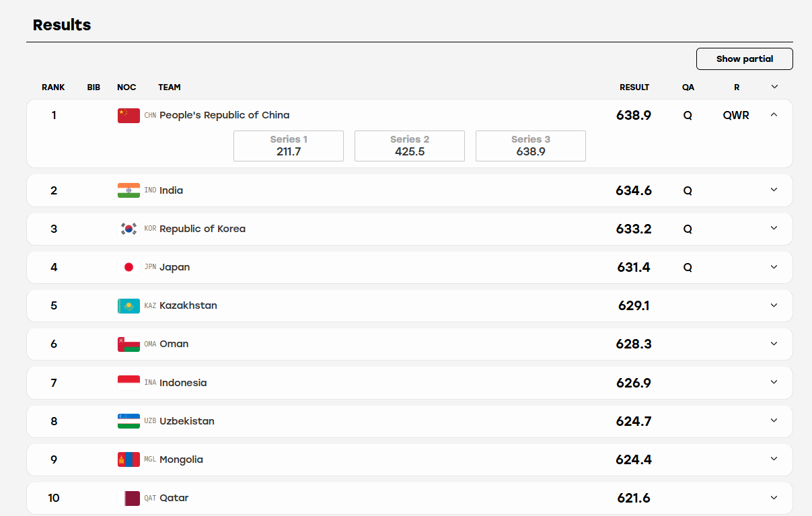
Task: Click the Qatar team name
Action: tap(174, 498)
